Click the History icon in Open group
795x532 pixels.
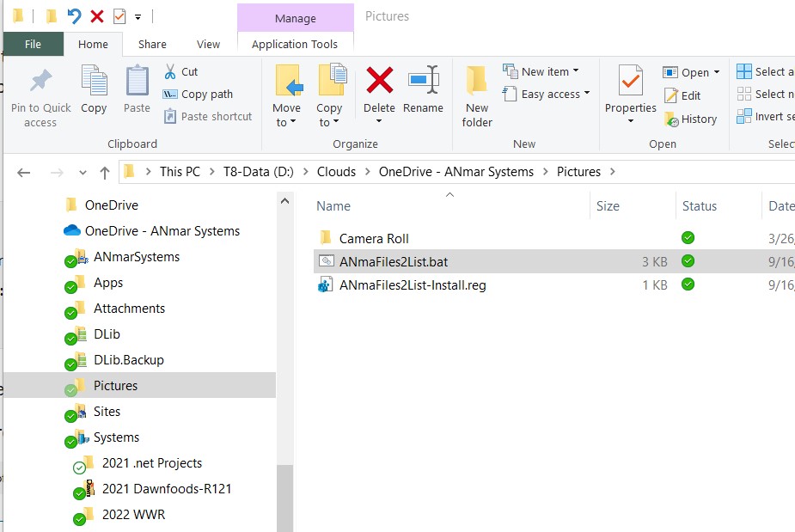point(672,119)
